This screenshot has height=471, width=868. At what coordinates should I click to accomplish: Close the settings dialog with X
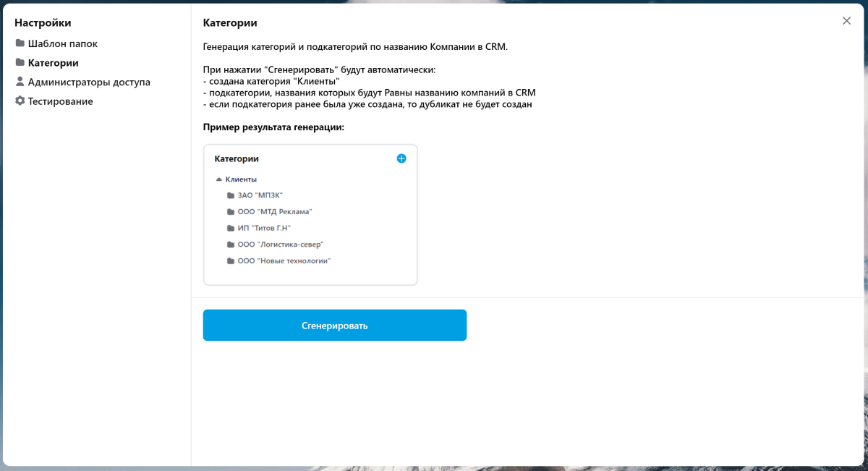click(x=846, y=21)
